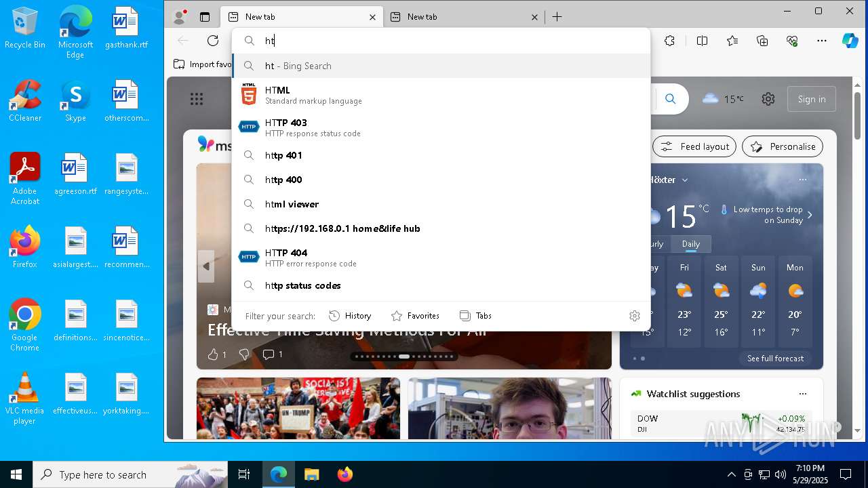
Task: Click the blue web search magnifier button
Action: pos(670,99)
